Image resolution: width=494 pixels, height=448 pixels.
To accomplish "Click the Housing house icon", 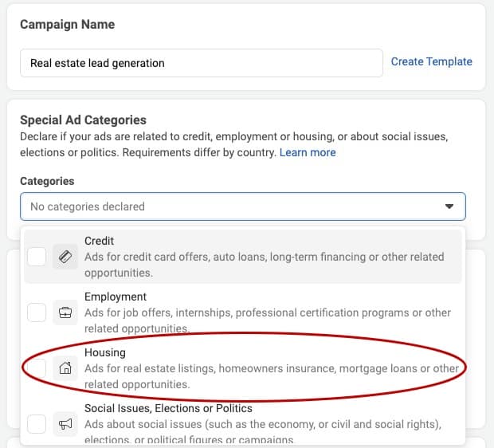I will (65, 368).
